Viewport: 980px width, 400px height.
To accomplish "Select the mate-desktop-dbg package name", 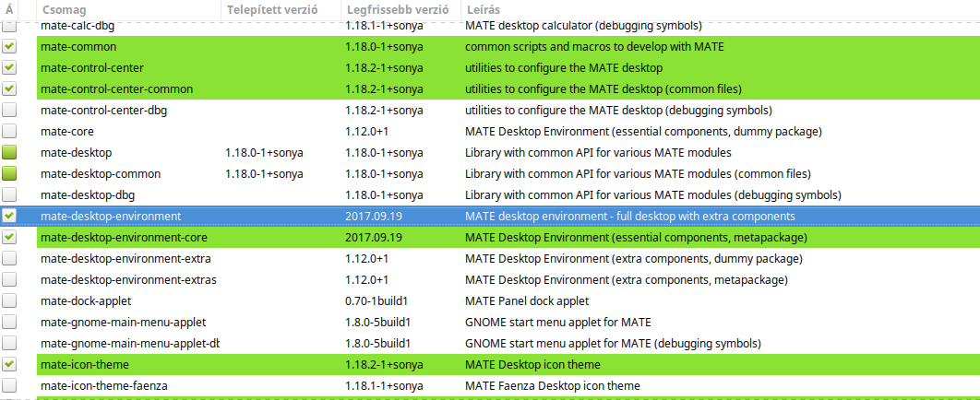I will pos(88,194).
